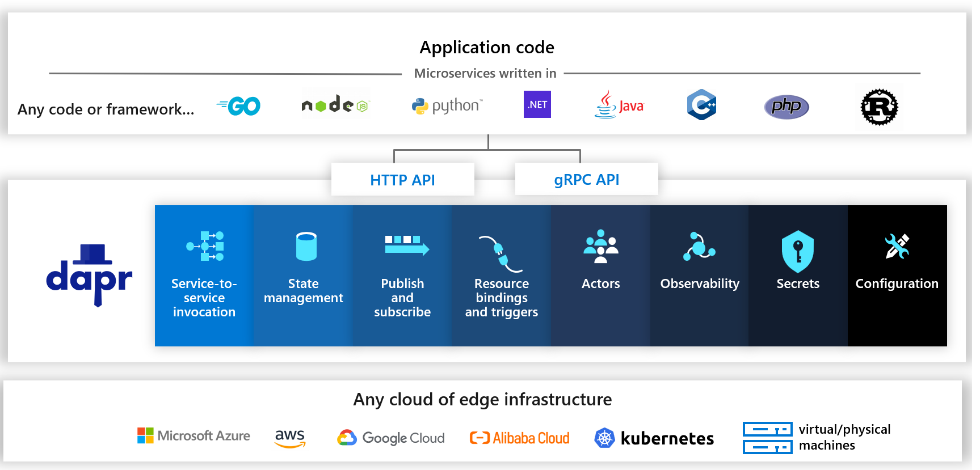Click the Google Cloud logo

coord(391,438)
